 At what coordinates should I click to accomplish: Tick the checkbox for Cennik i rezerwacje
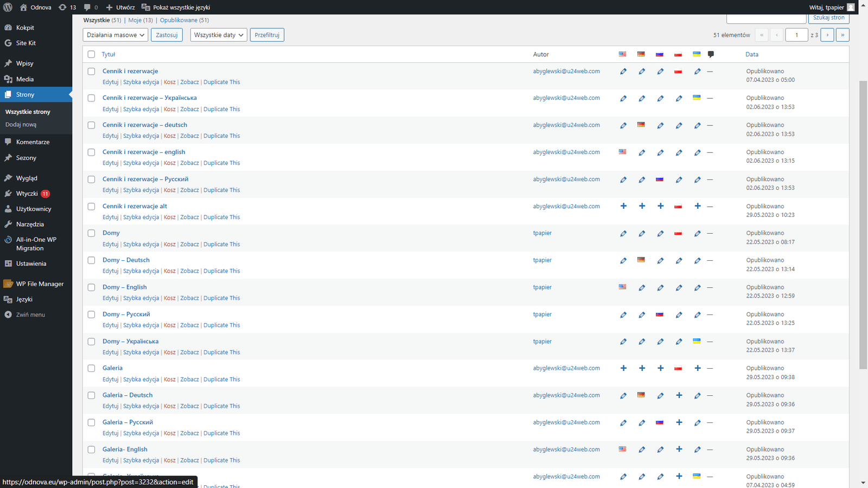pos(91,71)
